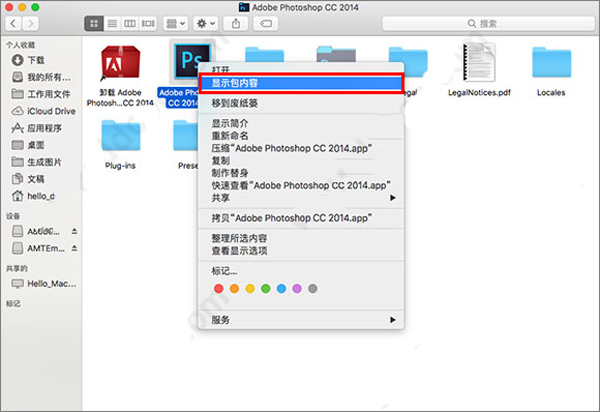Open hello_d home folder in sidebar
The height and width of the screenshot is (412, 600).
coord(33,196)
